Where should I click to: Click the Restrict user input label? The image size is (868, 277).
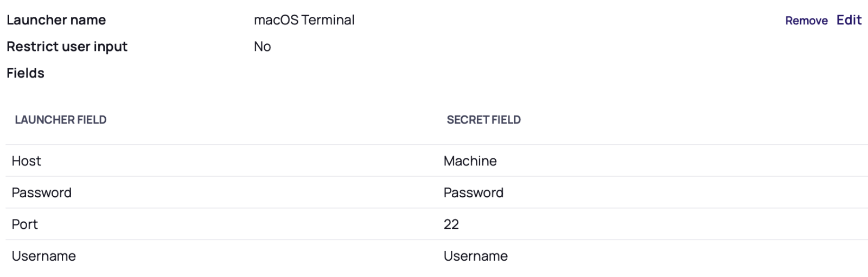[67, 47]
